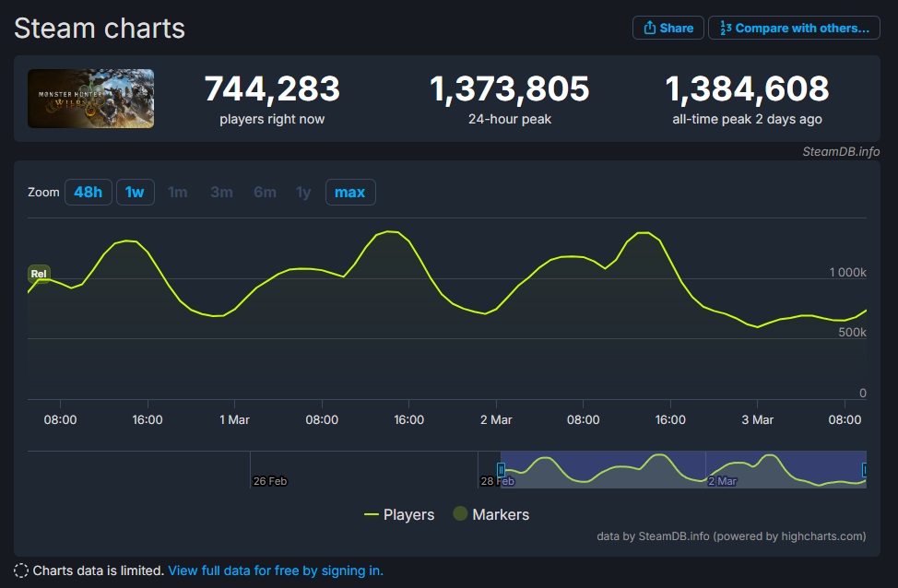Image resolution: width=898 pixels, height=588 pixels.
Task: Click the Rel release marker on chart
Action: coord(39,274)
